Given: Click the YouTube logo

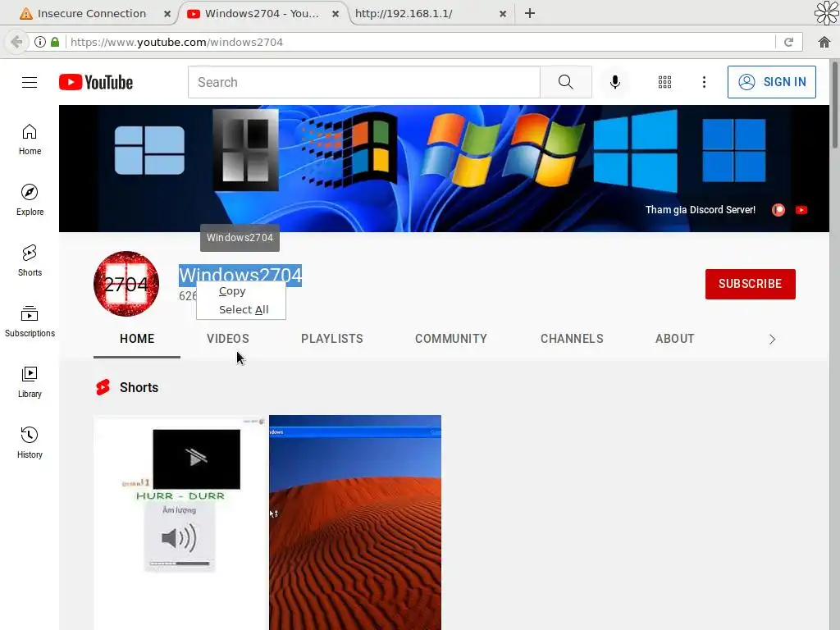Looking at the screenshot, I should pyautogui.click(x=96, y=82).
